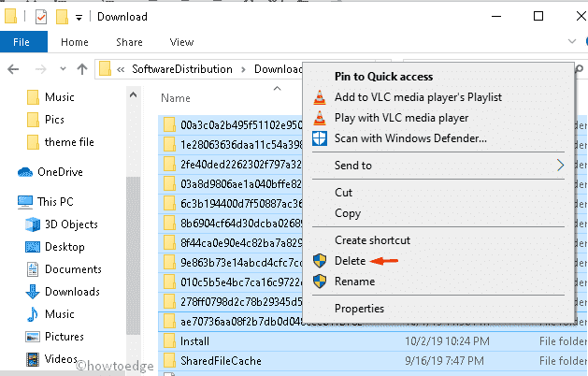This screenshot has width=588, height=376.
Task: Click the OneDrive cloud icon in sidebar
Action: [x=25, y=171]
